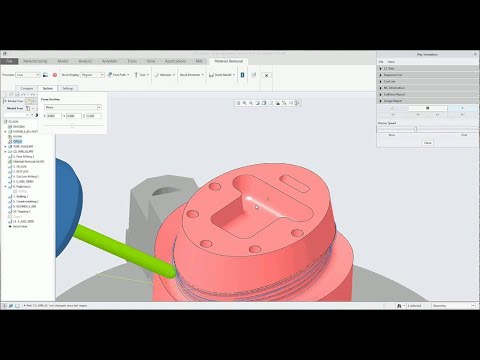Screen dimensions: 480x360
Task: Collapse the 6. Trajectory 1 tree node
Action: (5, 187)
